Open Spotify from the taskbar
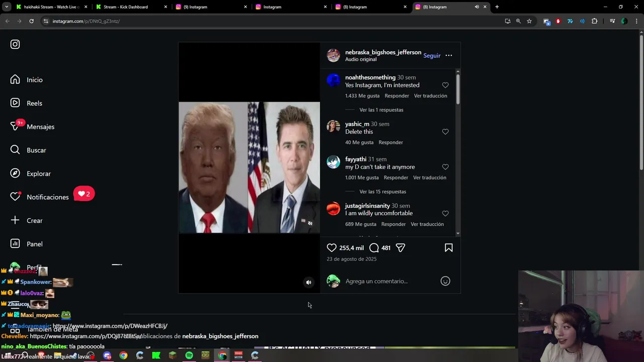 click(x=189, y=355)
